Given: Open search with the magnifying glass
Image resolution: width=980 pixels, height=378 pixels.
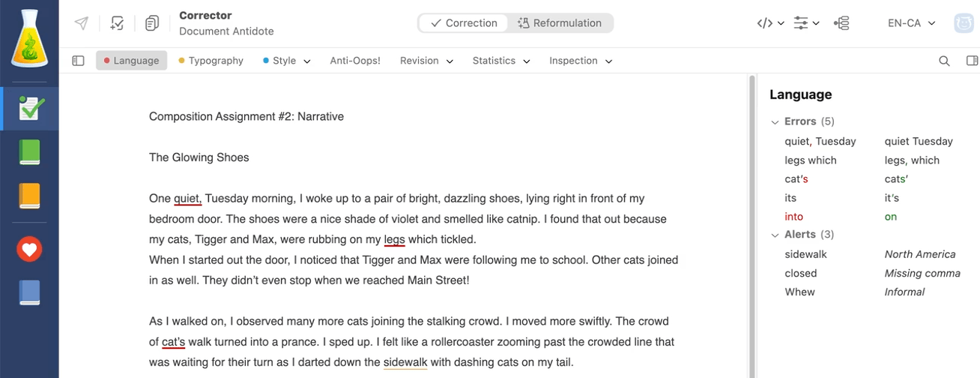Looking at the screenshot, I should click(944, 61).
